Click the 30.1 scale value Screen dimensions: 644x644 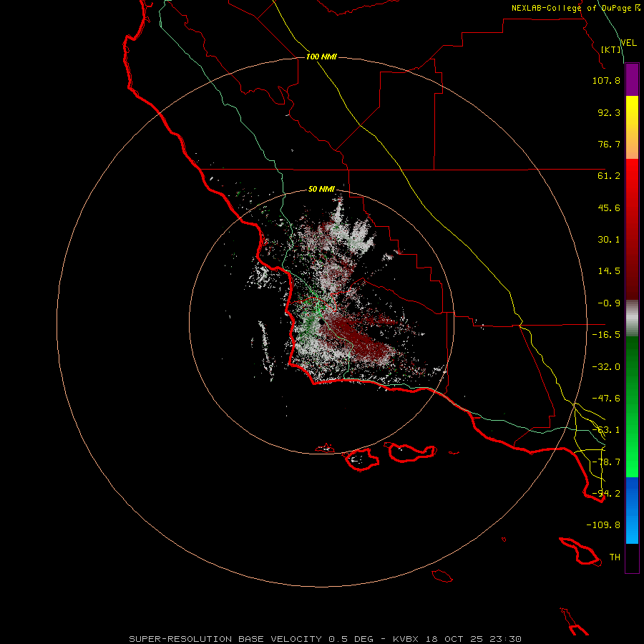coord(609,239)
